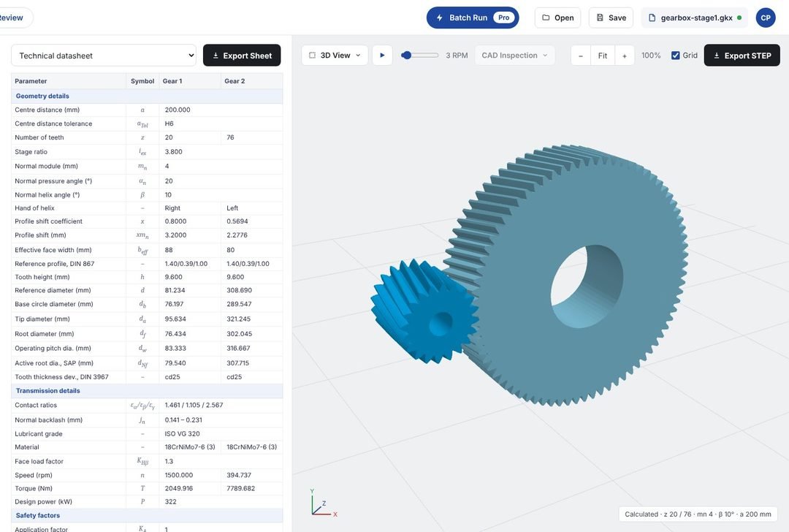Click Gear 1 speed value 1500.000
This screenshot has width=789, height=532.
[x=179, y=475]
